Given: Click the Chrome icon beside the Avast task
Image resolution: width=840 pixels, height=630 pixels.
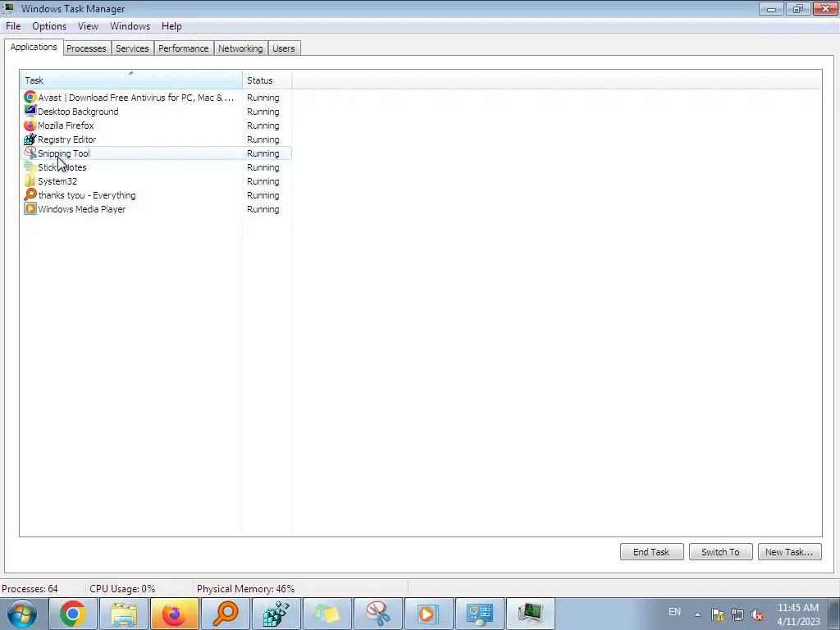Looking at the screenshot, I should 30,98.
